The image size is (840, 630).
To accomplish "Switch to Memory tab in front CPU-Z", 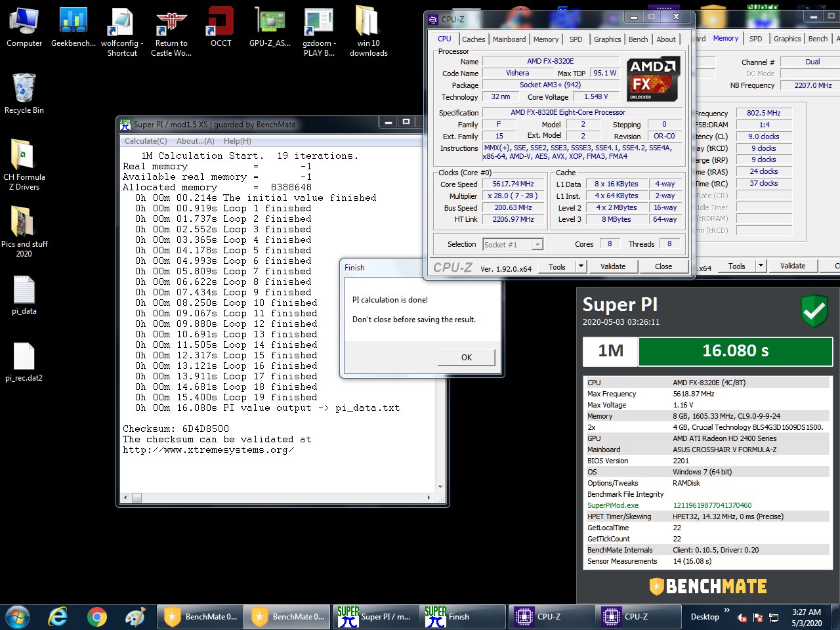I will click(x=546, y=39).
